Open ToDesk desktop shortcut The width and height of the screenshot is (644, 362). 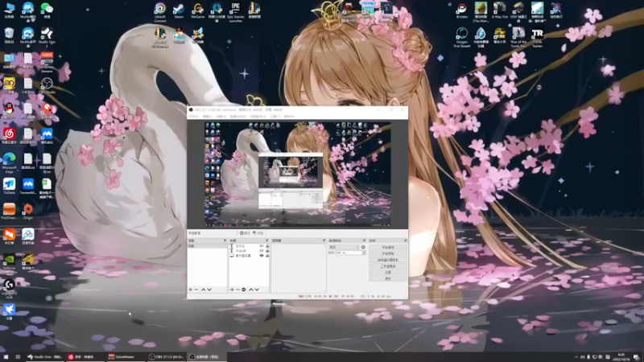point(9,187)
